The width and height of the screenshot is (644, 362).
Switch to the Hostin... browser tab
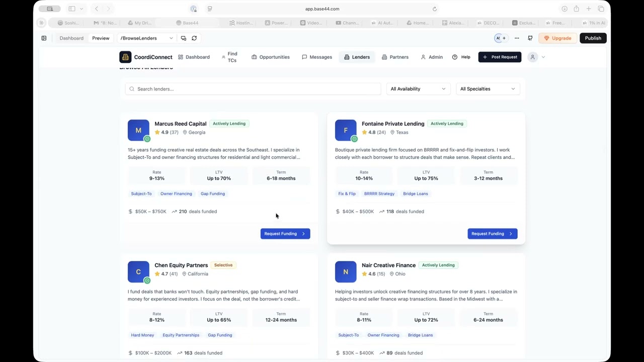click(241, 23)
